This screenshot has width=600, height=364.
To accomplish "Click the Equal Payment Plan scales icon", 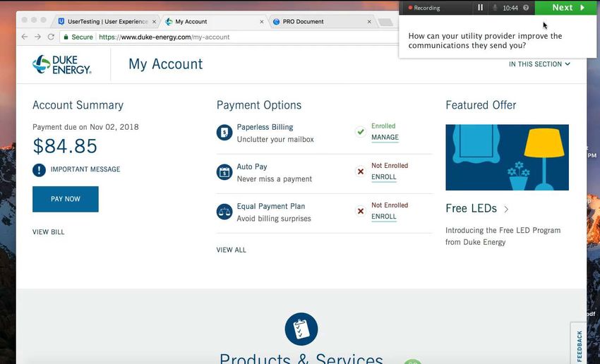I will click(224, 212).
